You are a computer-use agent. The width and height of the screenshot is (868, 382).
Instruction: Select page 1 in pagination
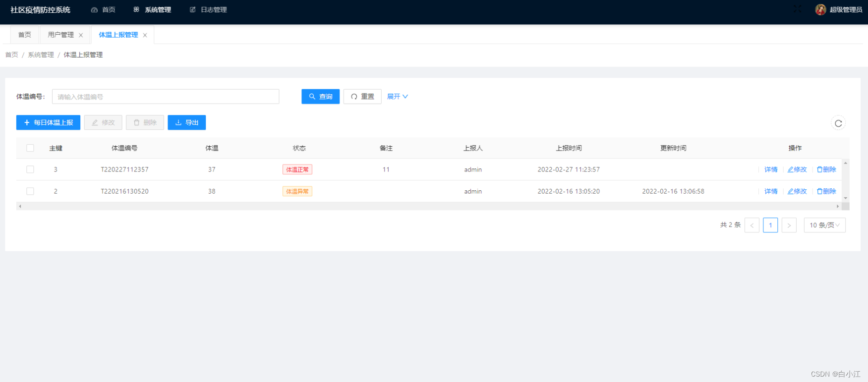[x=770, y=225]
